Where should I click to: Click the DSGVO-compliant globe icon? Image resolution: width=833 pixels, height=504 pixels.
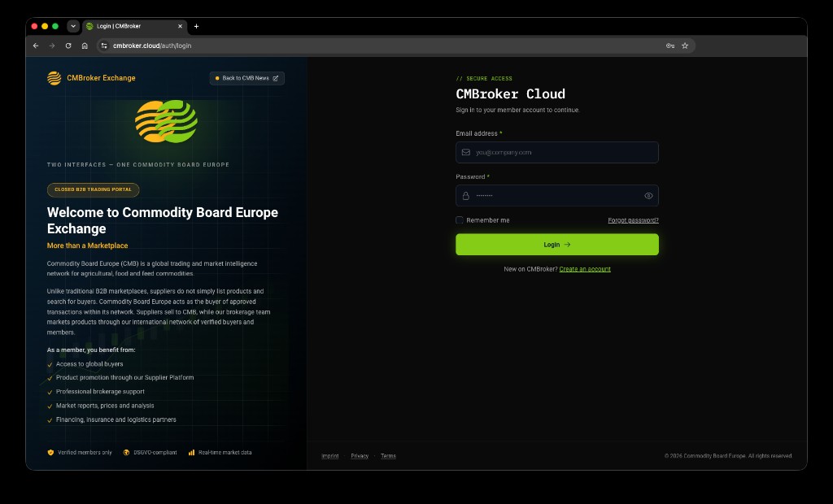click(126, 453)
